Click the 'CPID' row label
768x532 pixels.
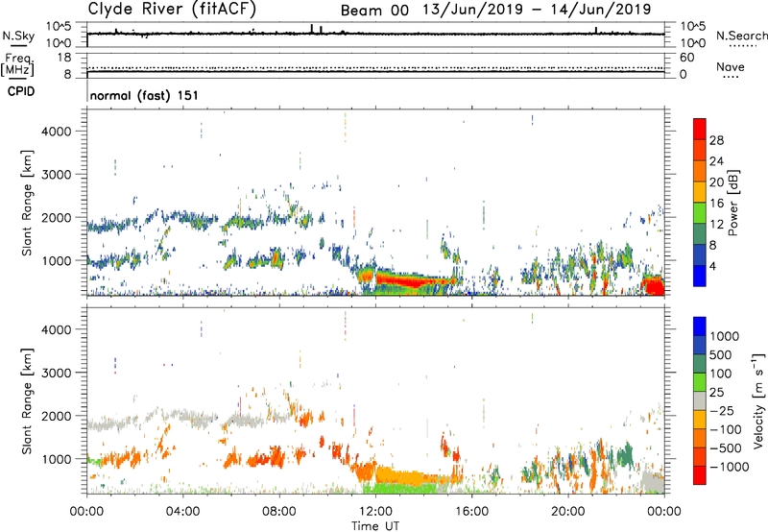click(x=21, y=91)
